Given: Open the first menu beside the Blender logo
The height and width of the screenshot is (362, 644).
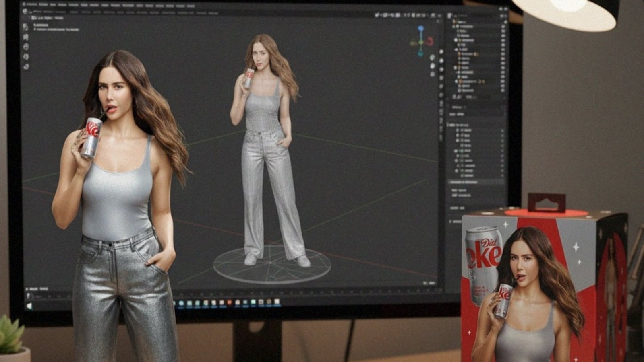Looking at the screenshot, I should tap(31, 5).
